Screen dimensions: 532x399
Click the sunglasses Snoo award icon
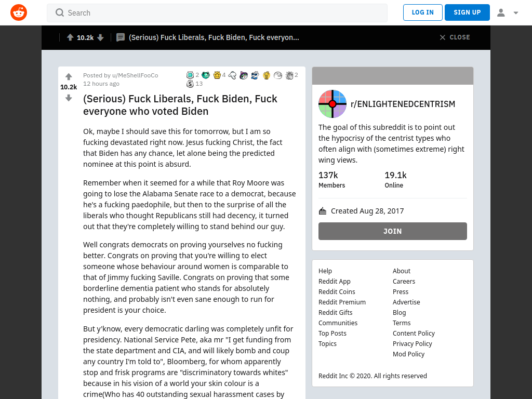point(255,75)
